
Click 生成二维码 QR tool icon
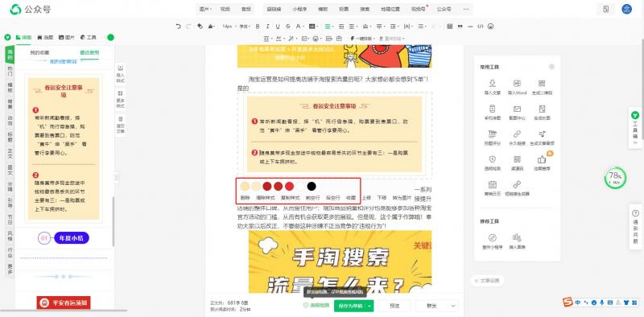542,84
